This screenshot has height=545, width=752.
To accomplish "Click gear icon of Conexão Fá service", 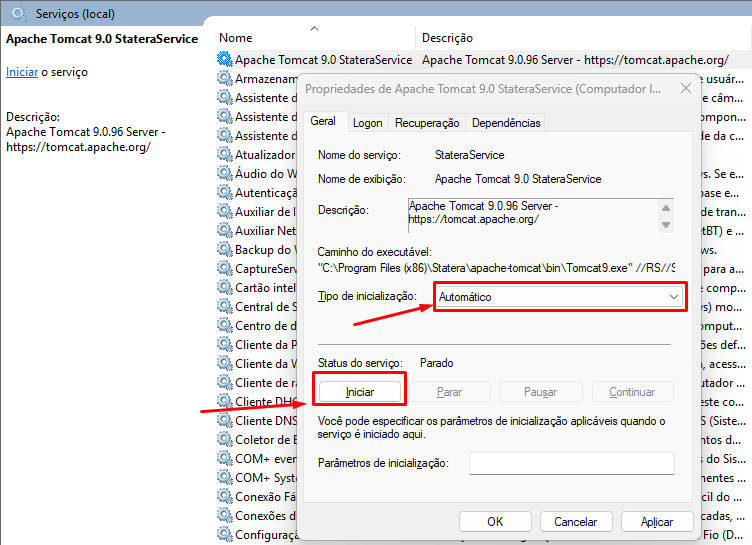I will coord(224,497).
